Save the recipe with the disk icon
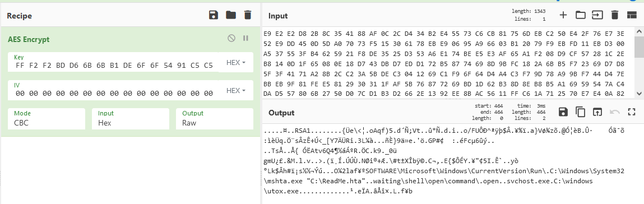The width and height of the screenshot is (644, 204). (213, 16)
